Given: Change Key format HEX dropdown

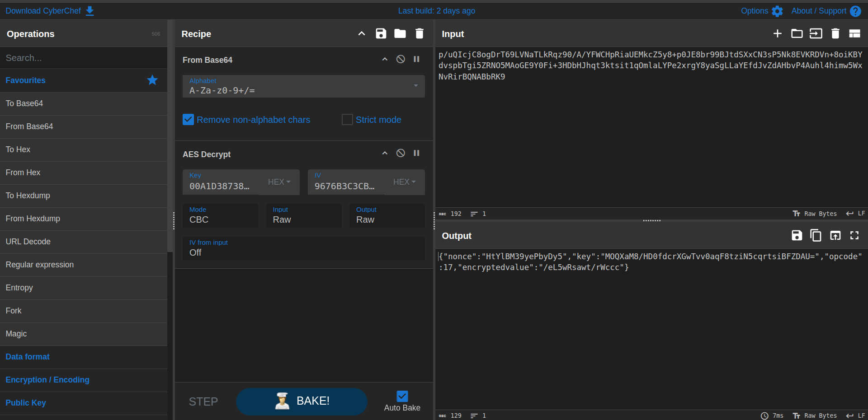Looking at the screenshot, I should point(279,182).
